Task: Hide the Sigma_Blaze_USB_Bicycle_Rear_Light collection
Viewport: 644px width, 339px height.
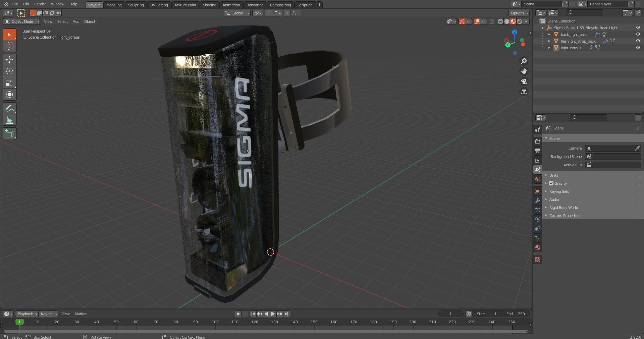Action: [x=638, y=27]
